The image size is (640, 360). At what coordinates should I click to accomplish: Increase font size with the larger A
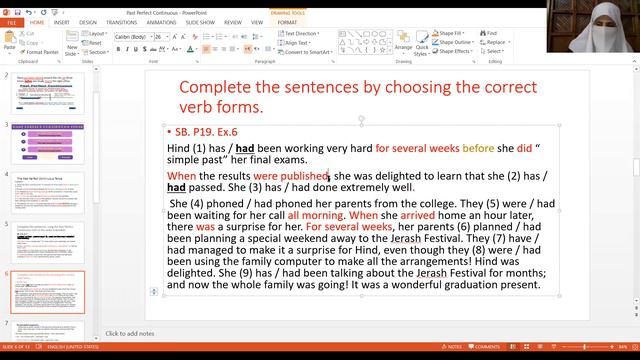[x=175, y=37]
